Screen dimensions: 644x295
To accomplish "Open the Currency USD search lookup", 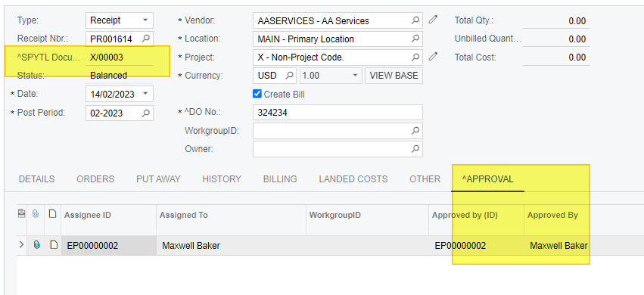I will pyautogui.click(x=290, y=76).
